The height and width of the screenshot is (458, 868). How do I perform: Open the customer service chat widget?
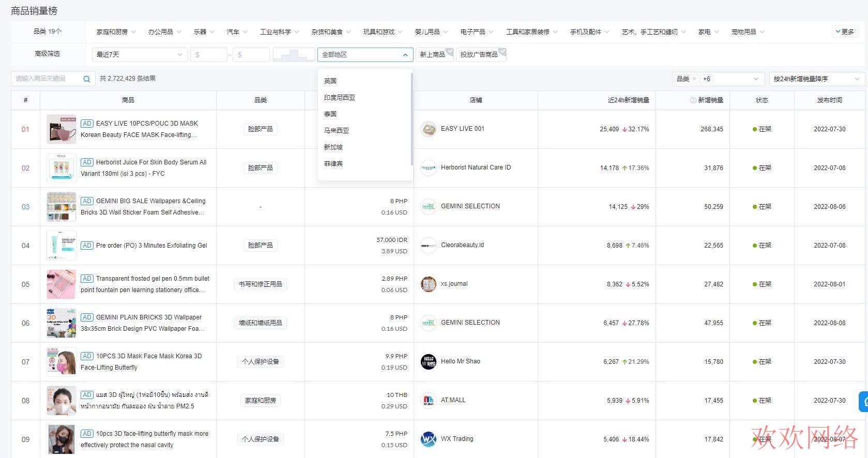(863, 402)
